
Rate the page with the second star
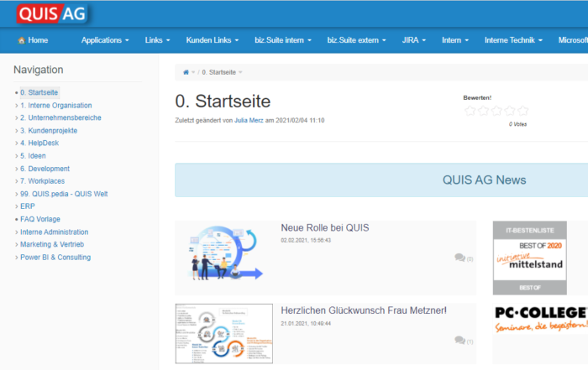point(483,111)
